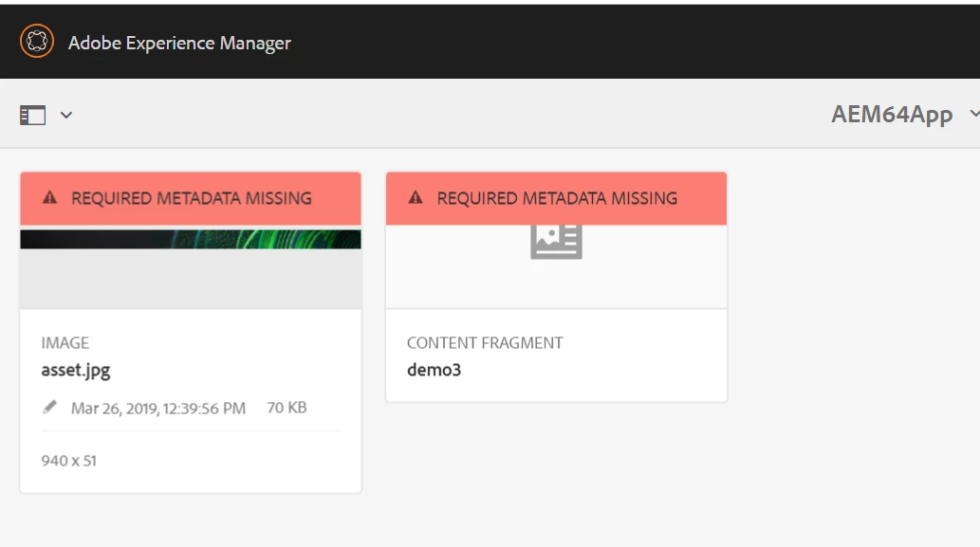Viewport: 980px width, 547px height.
Task: Click warning triangle on asset.jpg card
Action: pyautogui.click(x=50, y=198)
